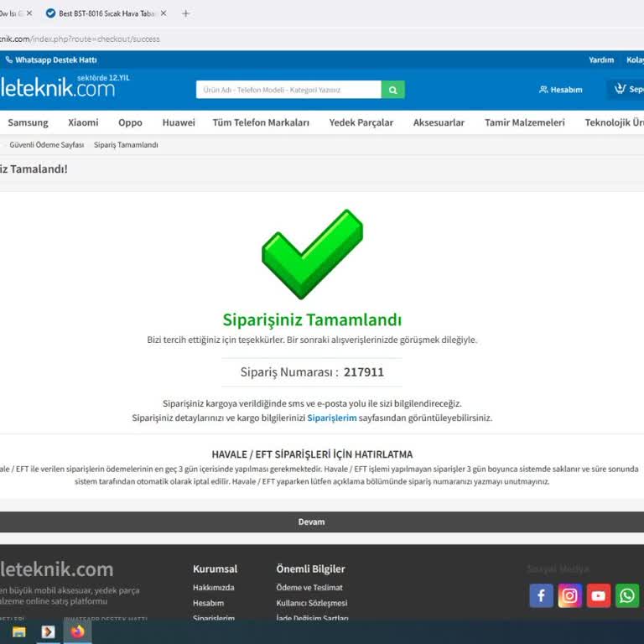Open the Huawei category menu
This screenshot has width=644, height=644.
179,122
